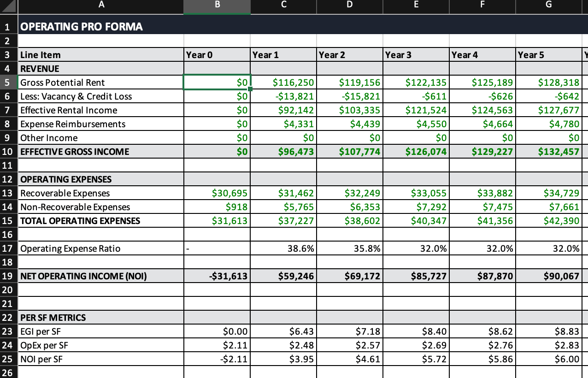The height and width of the screenshot is (378, 588).
Task: Click the Recoverable Expenses label
Action: tap(65, 193)
